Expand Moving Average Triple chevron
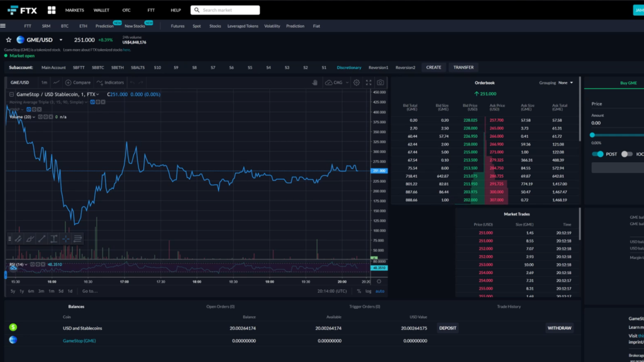This screenshot has width=644, height=362. [x=86, y=102]
